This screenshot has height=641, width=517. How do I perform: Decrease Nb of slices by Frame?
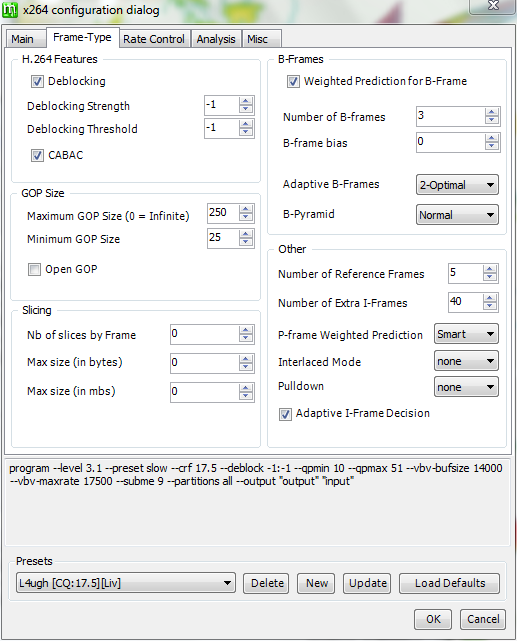(x=246, y=338)
